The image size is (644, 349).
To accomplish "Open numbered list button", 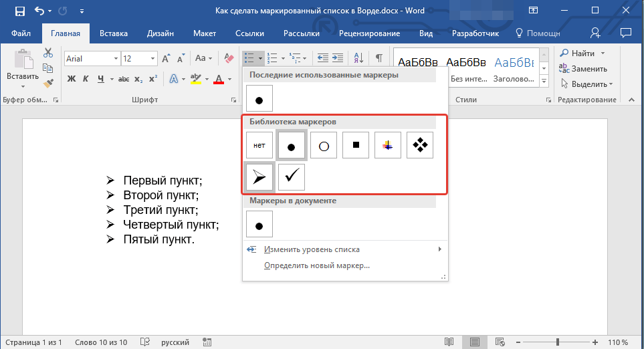I will [x=272, y=58].
